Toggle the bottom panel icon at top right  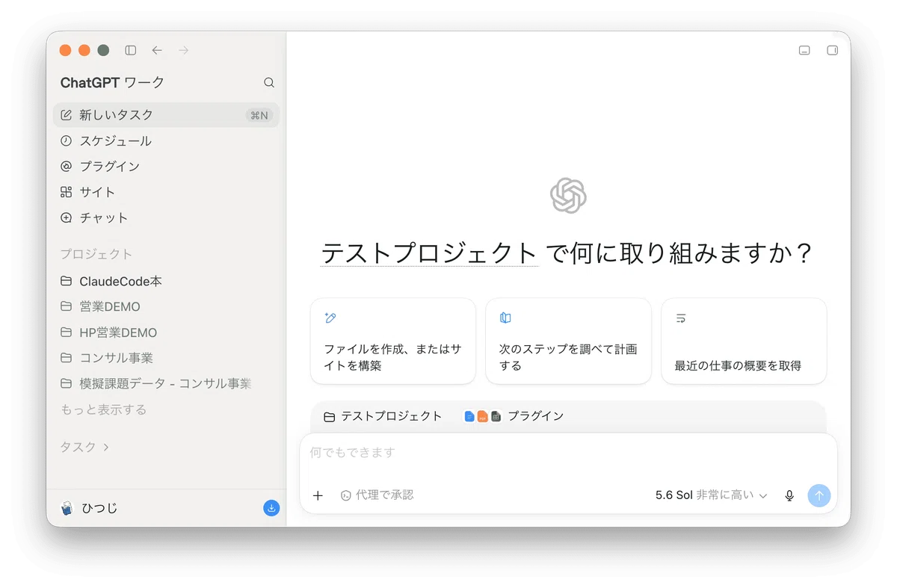coord(804,50)
